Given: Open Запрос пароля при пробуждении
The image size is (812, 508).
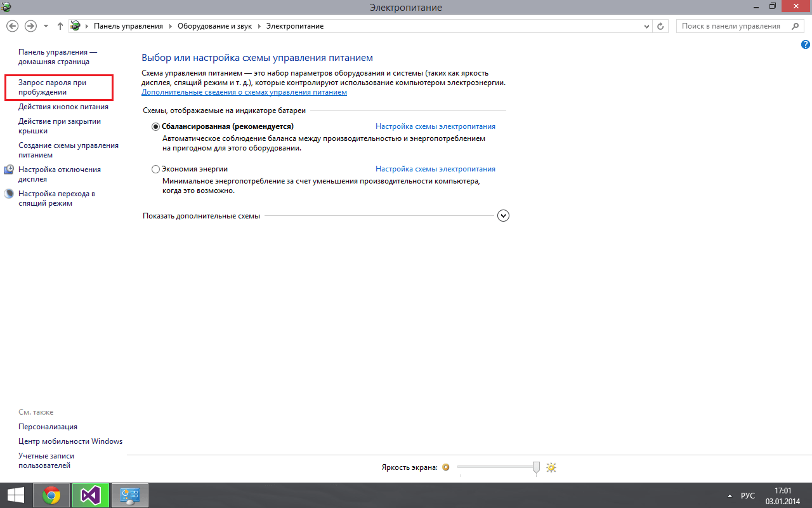Looking at the screenshot, I should coord(53,87).
